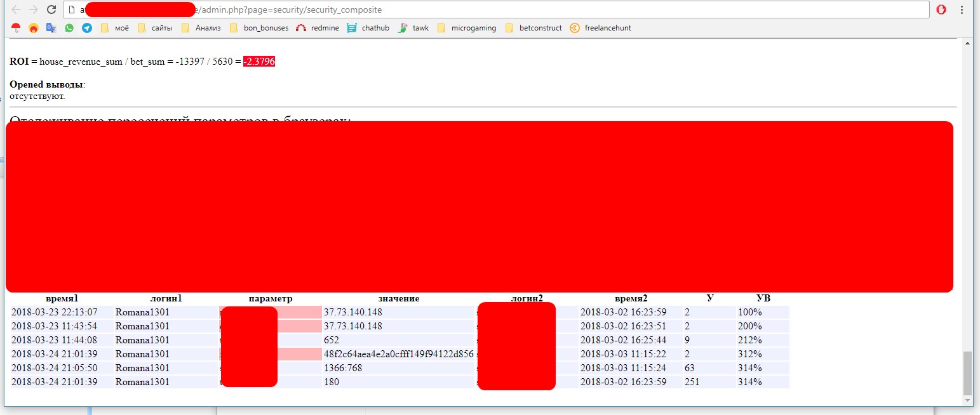The width and height of the screenshot is (980, 415).
Task: Click the hash value 48f2c64aea4e2a0cfff149f94122d856
Action: pos(398,354)
